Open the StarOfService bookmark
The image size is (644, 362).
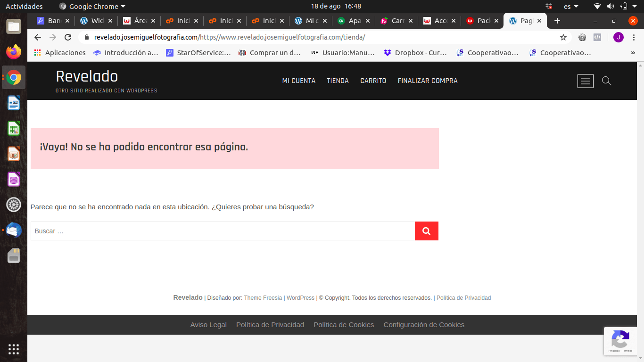point(198,53)
